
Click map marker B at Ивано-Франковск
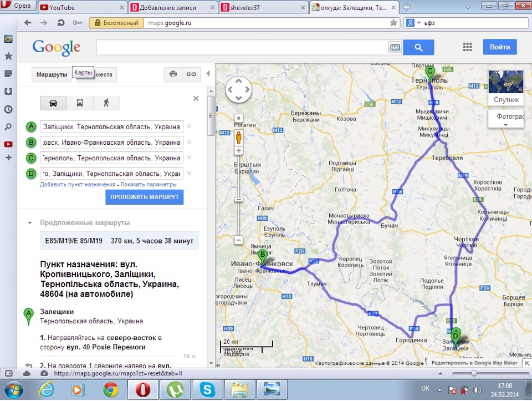(x=262, y=255)
